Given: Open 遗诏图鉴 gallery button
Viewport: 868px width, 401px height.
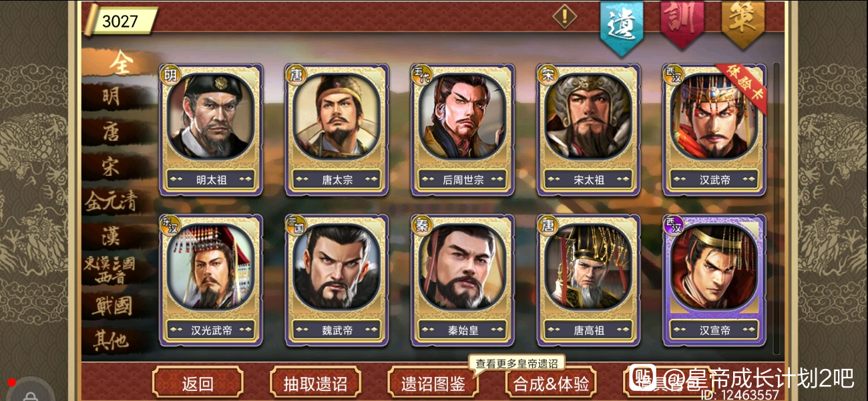Looking at the screenshot, I should pos(433,384).
